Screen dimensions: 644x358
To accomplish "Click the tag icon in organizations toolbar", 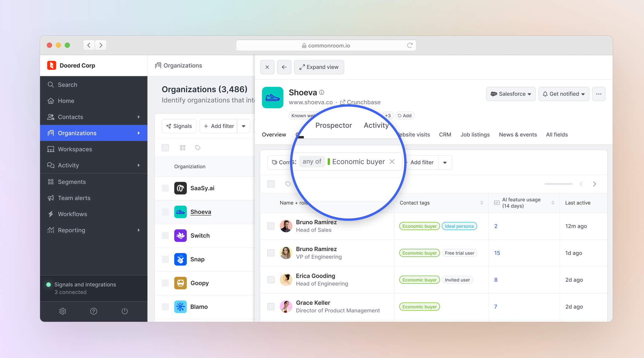I will [198, 148].
